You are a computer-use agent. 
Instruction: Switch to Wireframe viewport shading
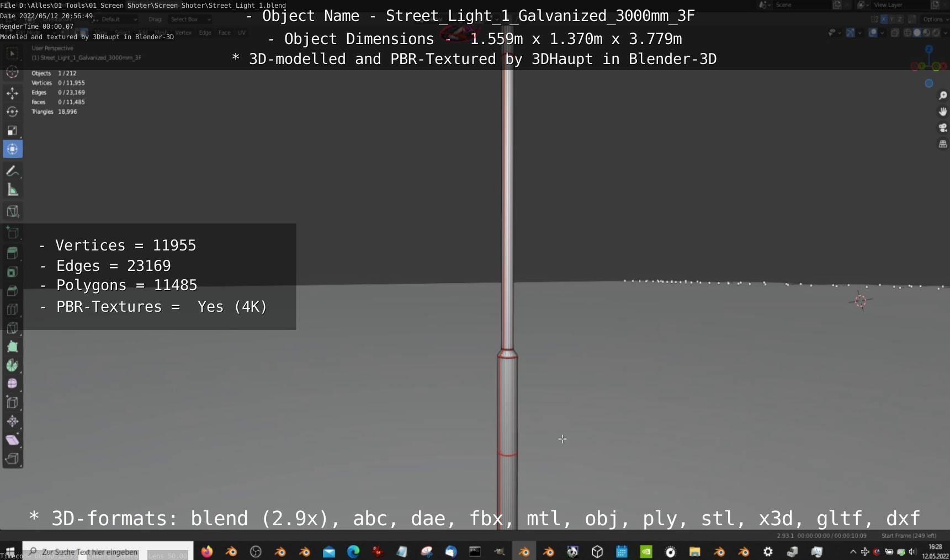point(908,33)
